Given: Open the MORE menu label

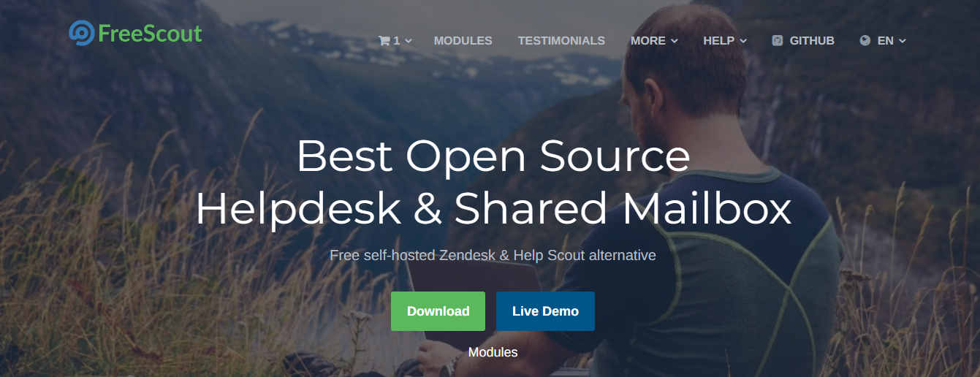Looking at the screenshot, I should click(647, 41).
